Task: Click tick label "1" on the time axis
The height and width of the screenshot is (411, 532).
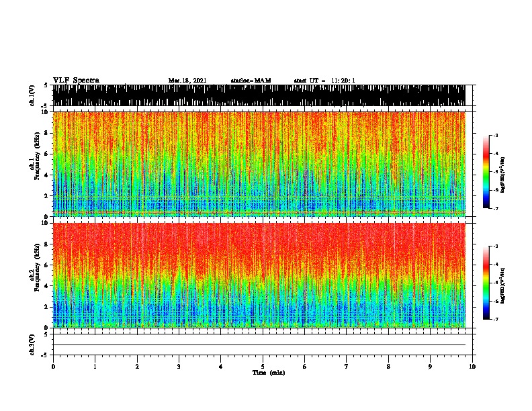Action: point(95,367)
